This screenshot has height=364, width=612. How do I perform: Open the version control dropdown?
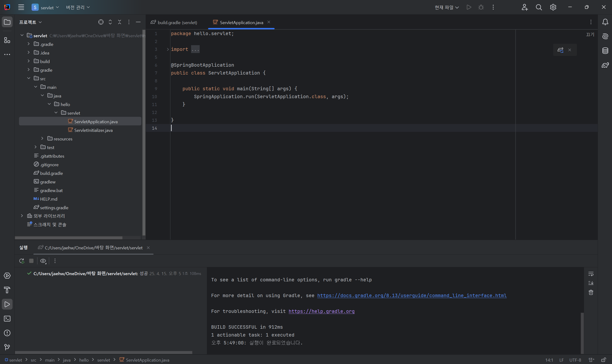[x=77, y=7]
